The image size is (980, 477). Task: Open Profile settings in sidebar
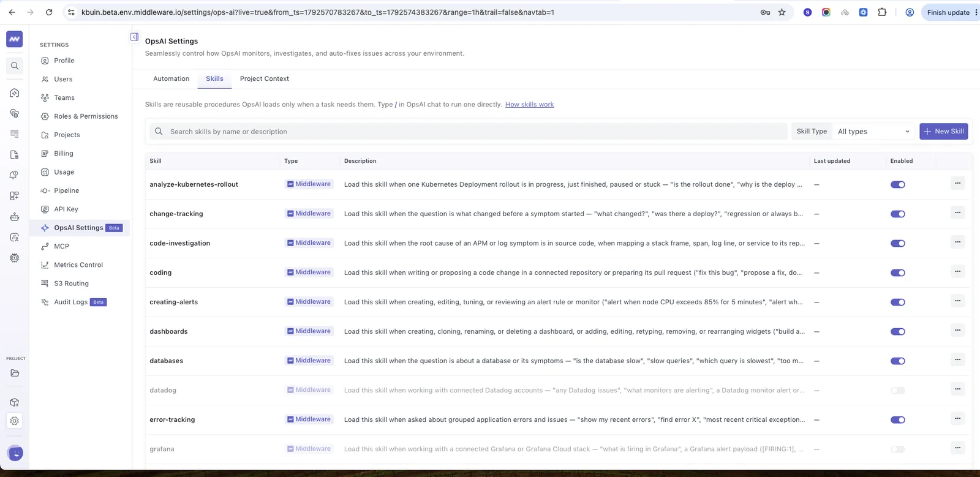point(64,61)
